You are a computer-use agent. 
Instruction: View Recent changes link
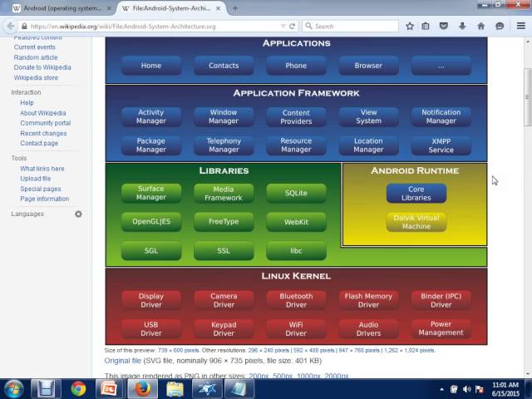pyautogui.click(x=43, y=133)
